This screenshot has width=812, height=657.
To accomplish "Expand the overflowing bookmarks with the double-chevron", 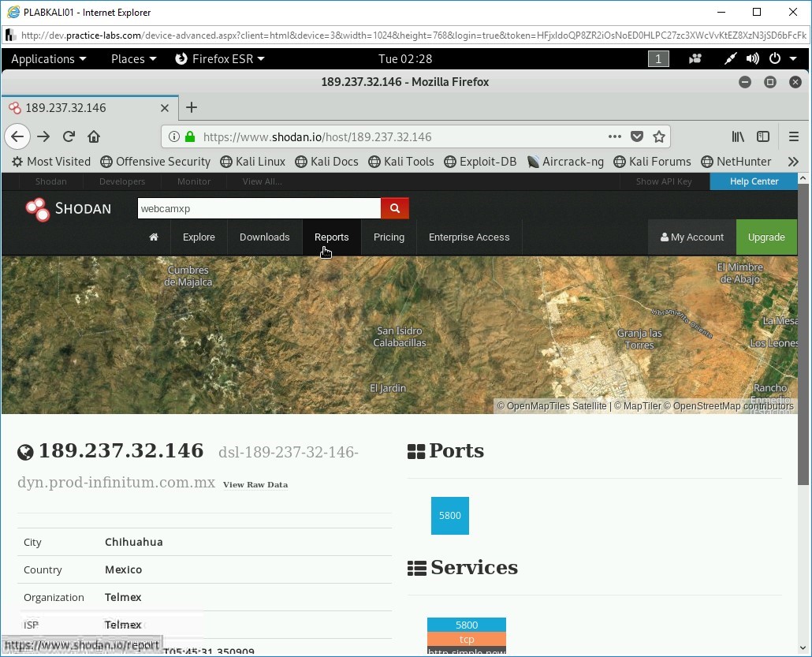I will (x=793, y=161).
